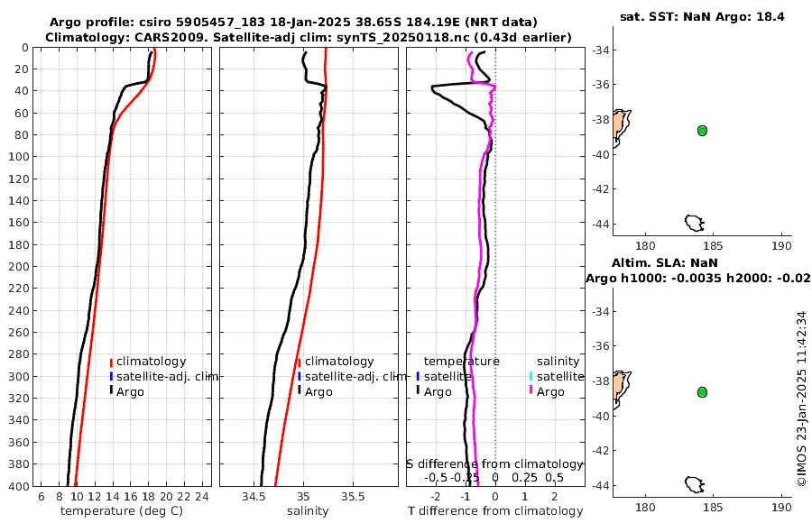The image size is (812, 523).
Task: Click the depth tick label 200
Action: (18, 266)
